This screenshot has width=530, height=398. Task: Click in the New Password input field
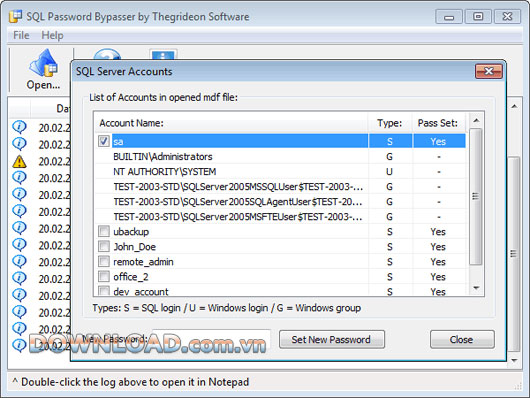coord(211,339)
